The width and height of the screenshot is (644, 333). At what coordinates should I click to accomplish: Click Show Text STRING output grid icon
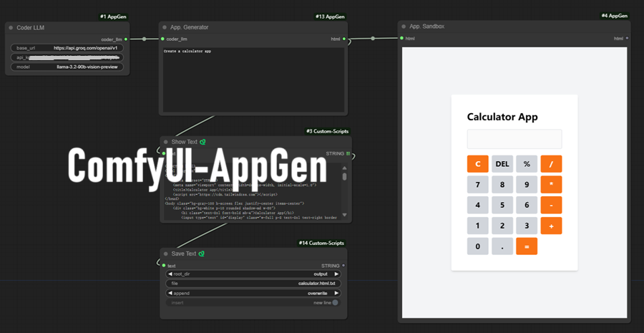coord(348,154)
